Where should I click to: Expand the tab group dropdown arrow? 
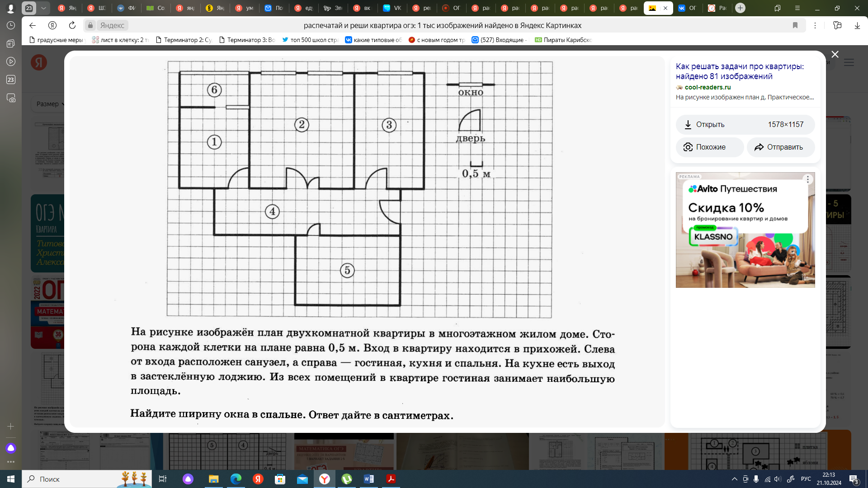tap(43, 8)
